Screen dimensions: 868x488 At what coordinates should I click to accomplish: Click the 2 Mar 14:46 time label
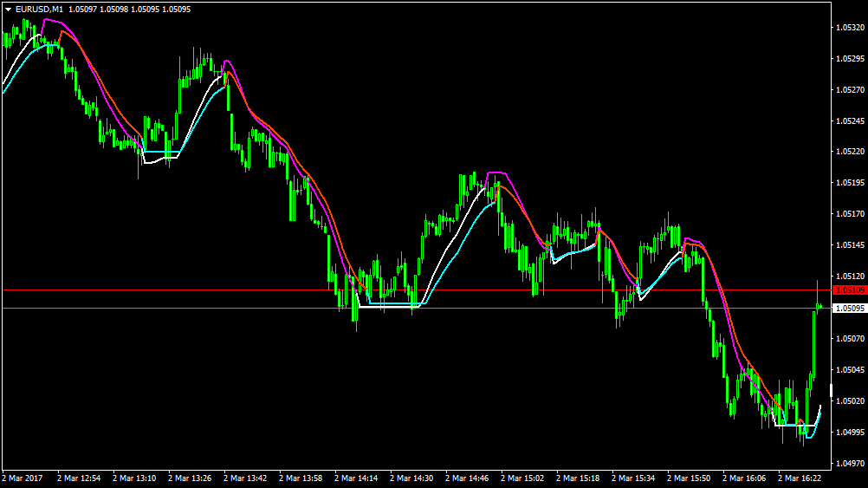point(467,478)
